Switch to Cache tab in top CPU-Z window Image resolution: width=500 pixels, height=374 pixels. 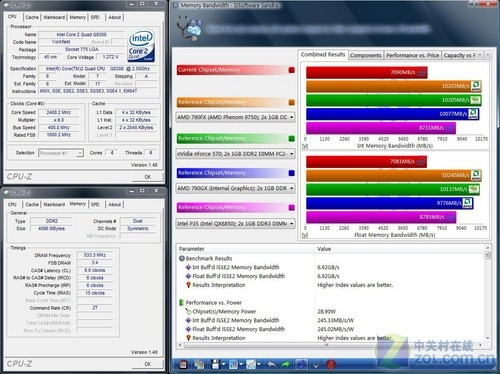pyautogui.click(x=32, y=17)
